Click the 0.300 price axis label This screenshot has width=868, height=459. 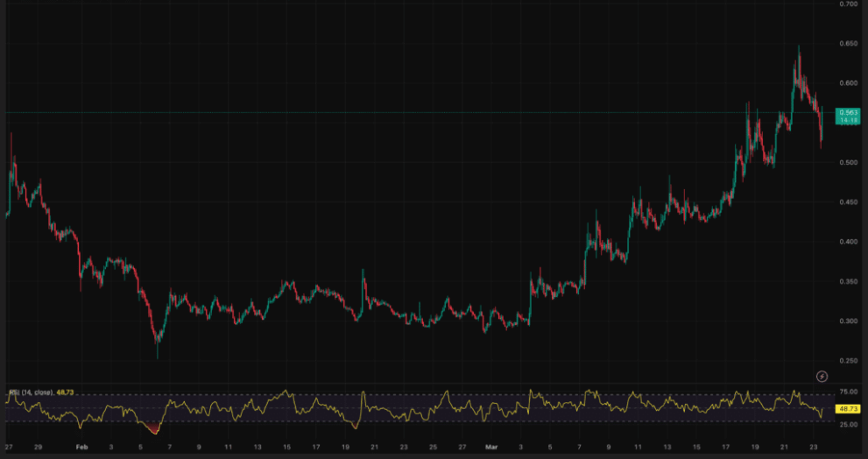pos(848,321)
